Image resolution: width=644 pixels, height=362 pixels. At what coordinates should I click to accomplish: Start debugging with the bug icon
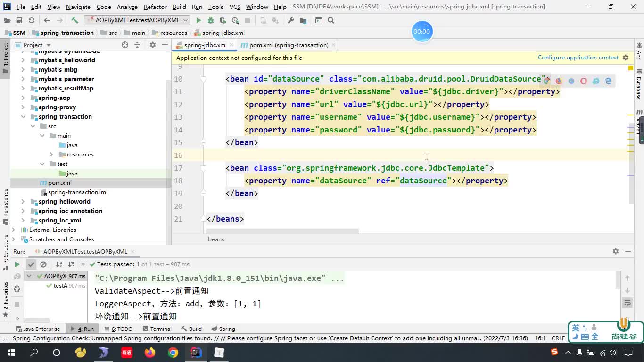point(211,20)
